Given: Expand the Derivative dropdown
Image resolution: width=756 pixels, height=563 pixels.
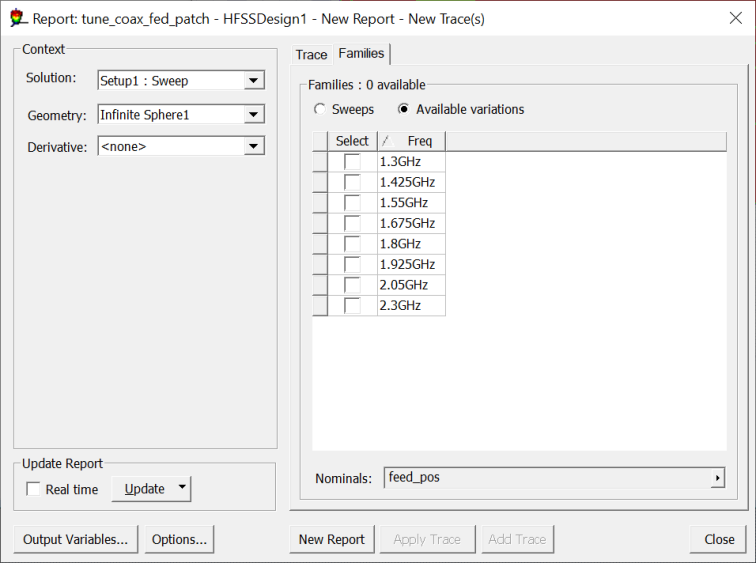Looking at the screenshot, I should [254, 147].
